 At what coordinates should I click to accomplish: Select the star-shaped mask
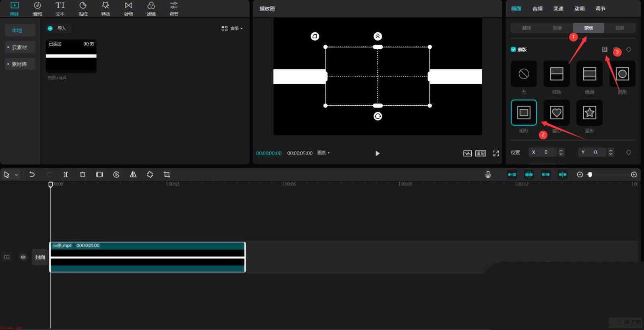click(x=590, y=112)
